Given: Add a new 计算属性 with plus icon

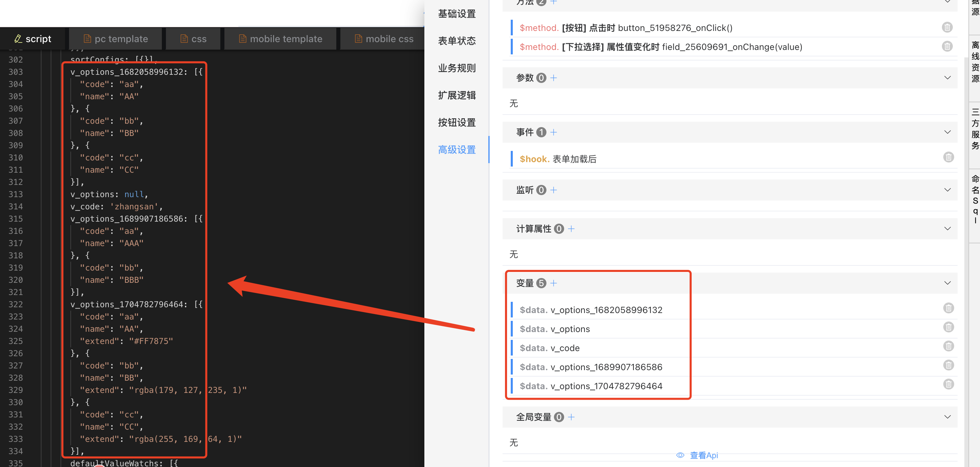Looking at the screenshot, I should (x=571, y=228).
